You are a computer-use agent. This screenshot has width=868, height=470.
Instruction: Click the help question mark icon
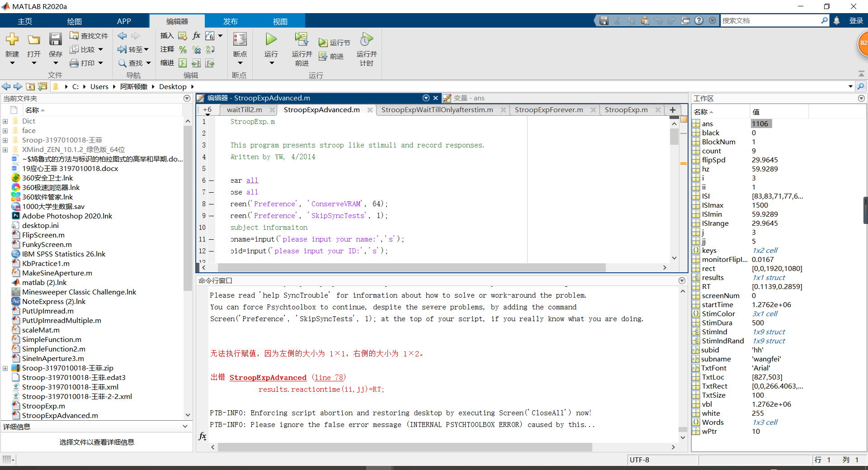pyautogui.click(x=699, y=20)
